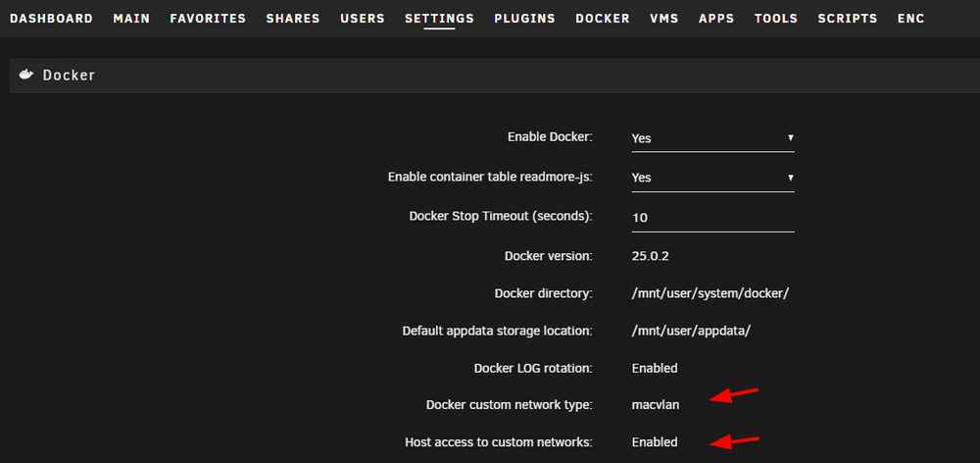Screen dimensions: 980x463
Task: Click Host access to custom networks Enabled value
Action: tap(655, 442)
